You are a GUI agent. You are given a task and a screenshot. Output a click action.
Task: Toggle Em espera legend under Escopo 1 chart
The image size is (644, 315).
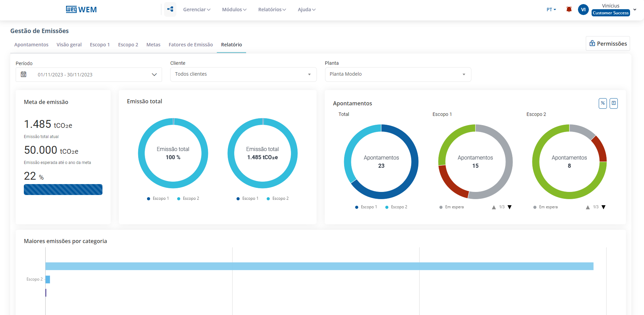click(x=452, y=207)
